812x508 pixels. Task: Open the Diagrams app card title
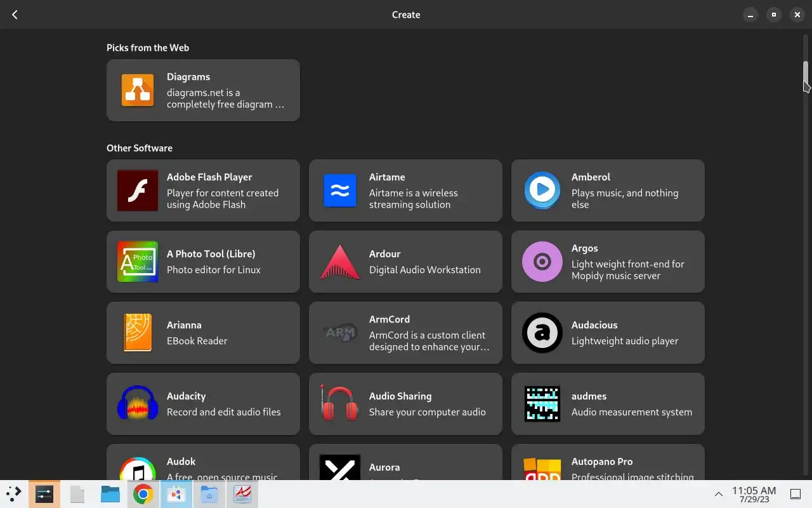[x=188, y=77]
